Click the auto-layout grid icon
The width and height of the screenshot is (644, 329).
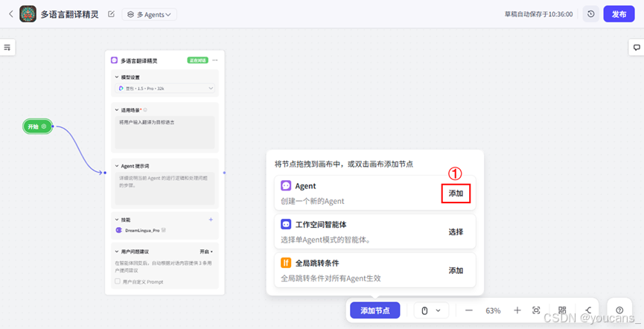[x=562, y=310]
